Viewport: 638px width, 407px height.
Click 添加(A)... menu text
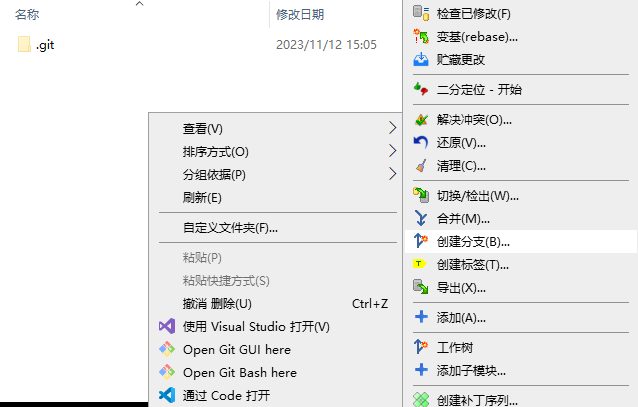(461, 317)
